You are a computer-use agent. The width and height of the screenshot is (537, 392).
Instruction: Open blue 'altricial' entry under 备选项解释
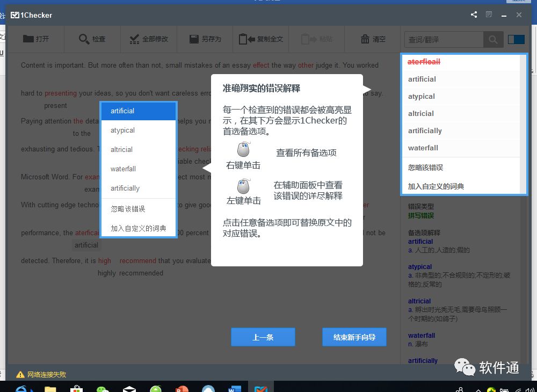click(x=419, y=301)
